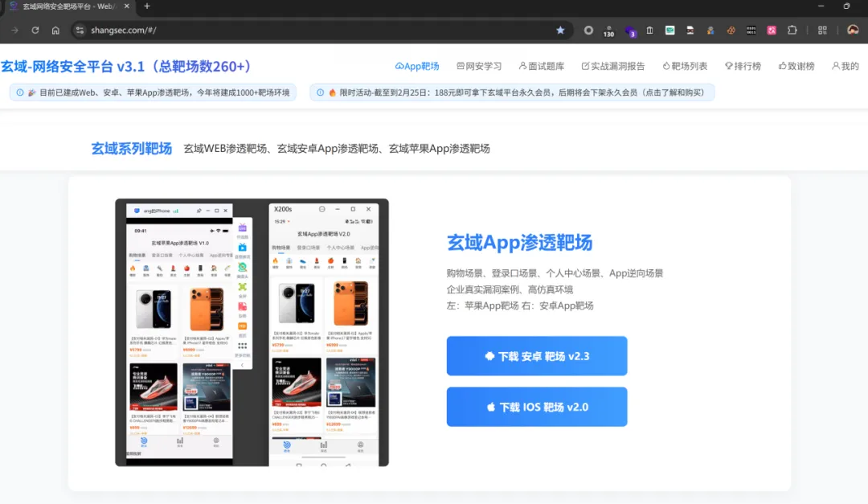Screen dimensions: 868x504
Task: Open the cookie extension icon
Action: (x=731, y=31)
